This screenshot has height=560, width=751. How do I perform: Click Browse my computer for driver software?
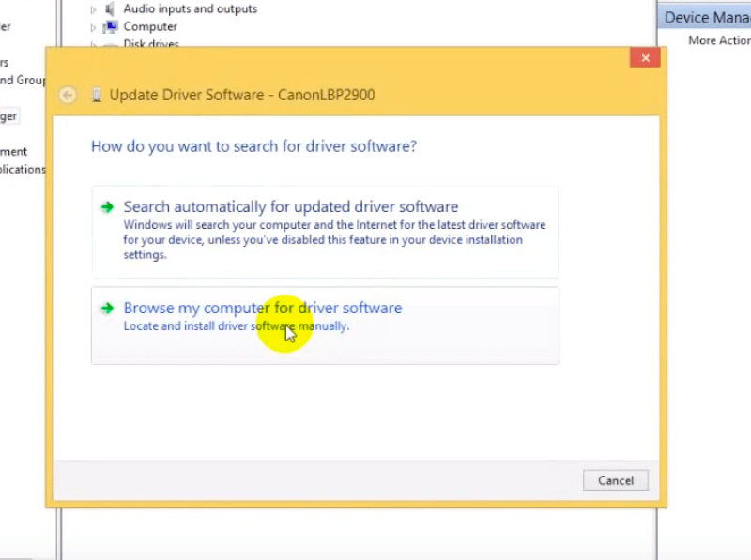tap(325, 325)
